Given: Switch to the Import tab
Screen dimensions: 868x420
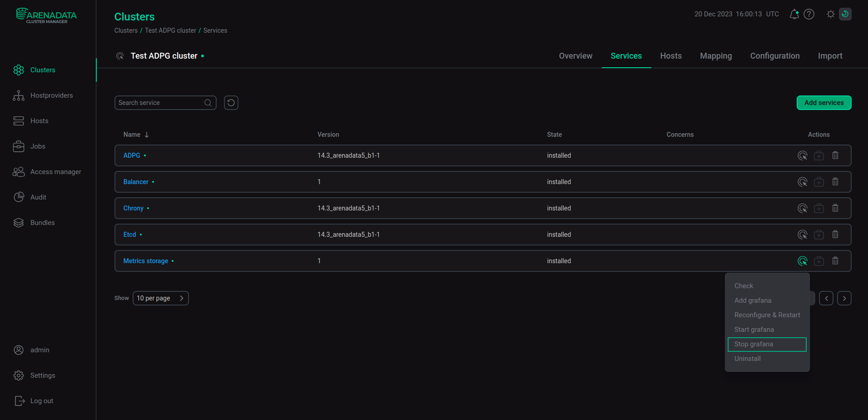Looking at the screenshot, I should 830,56.
